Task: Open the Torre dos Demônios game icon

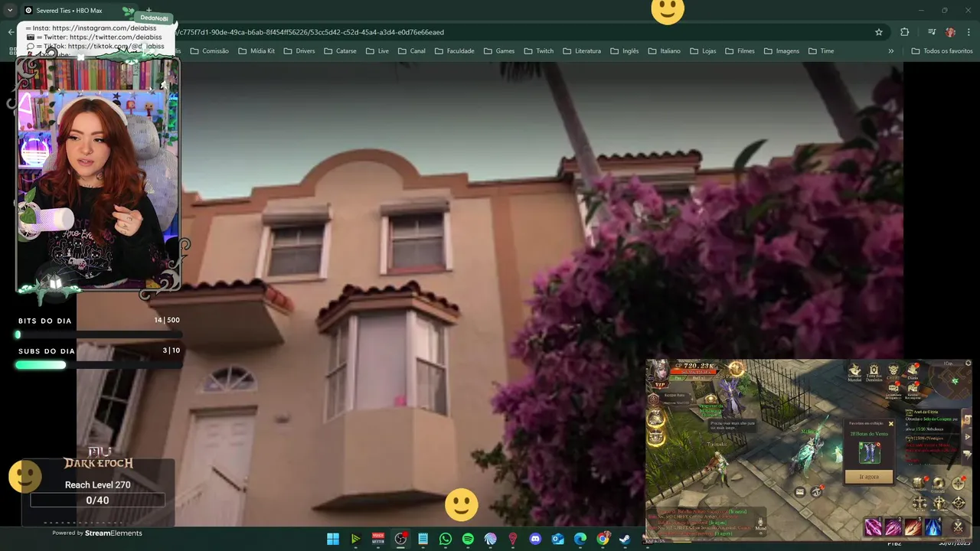Action: coord(874,373)
